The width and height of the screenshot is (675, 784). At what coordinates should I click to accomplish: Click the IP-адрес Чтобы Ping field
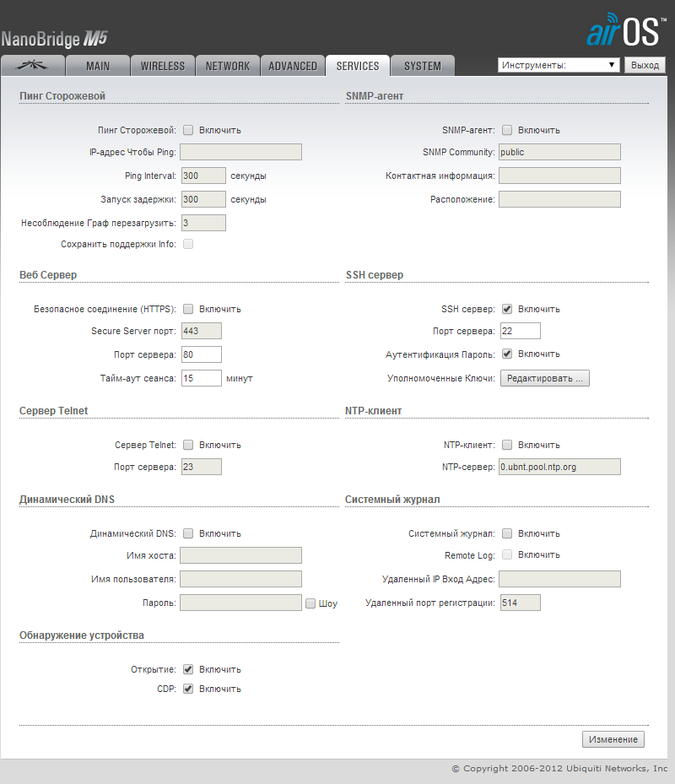tap(241, 152)
